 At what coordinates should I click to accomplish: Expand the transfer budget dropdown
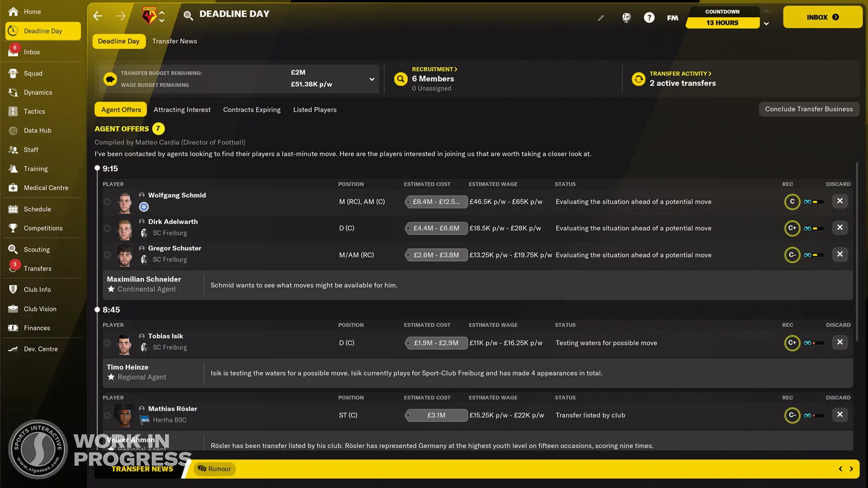click(x=372, y=79)
